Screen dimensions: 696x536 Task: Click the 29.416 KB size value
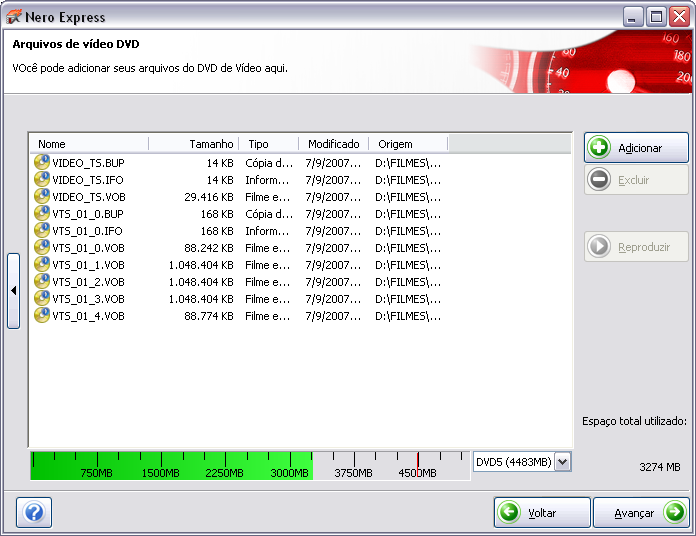[209, 197]
